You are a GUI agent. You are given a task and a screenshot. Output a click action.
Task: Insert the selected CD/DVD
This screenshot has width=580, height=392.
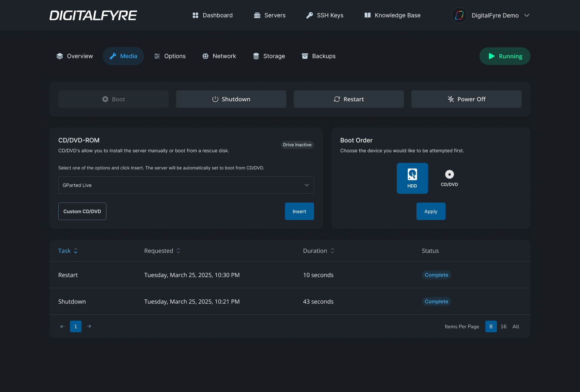tap(299, 211)
